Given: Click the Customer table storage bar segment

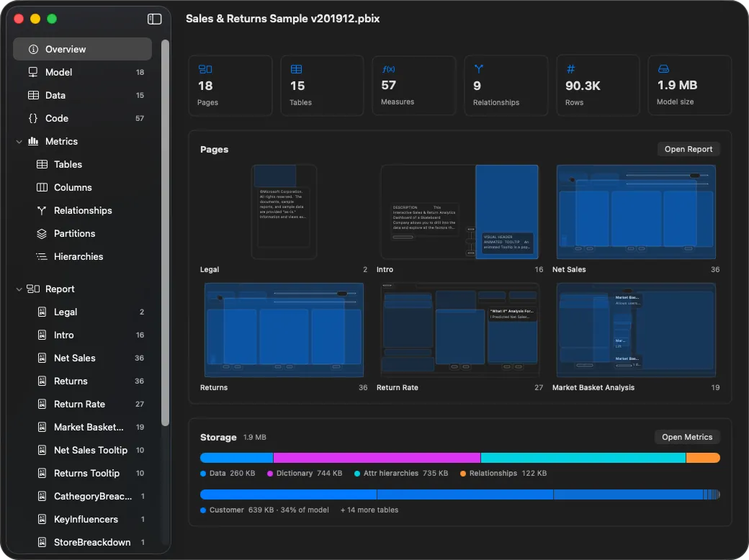Looking at the screenshot, I should click(289, 494).
